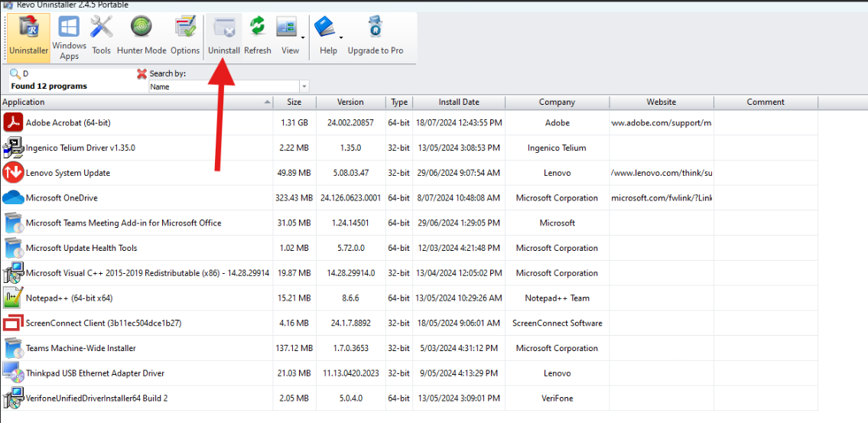Clear search with the red X

pos(141,73)
